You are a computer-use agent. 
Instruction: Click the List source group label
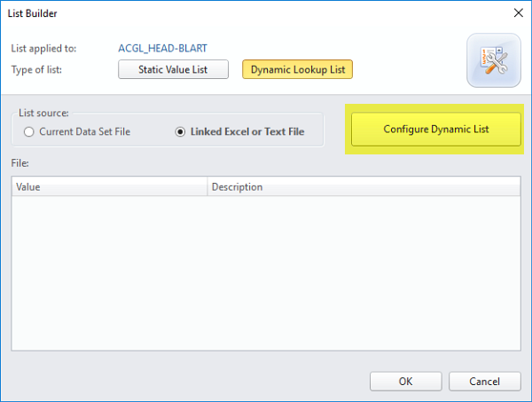[43, 113]
